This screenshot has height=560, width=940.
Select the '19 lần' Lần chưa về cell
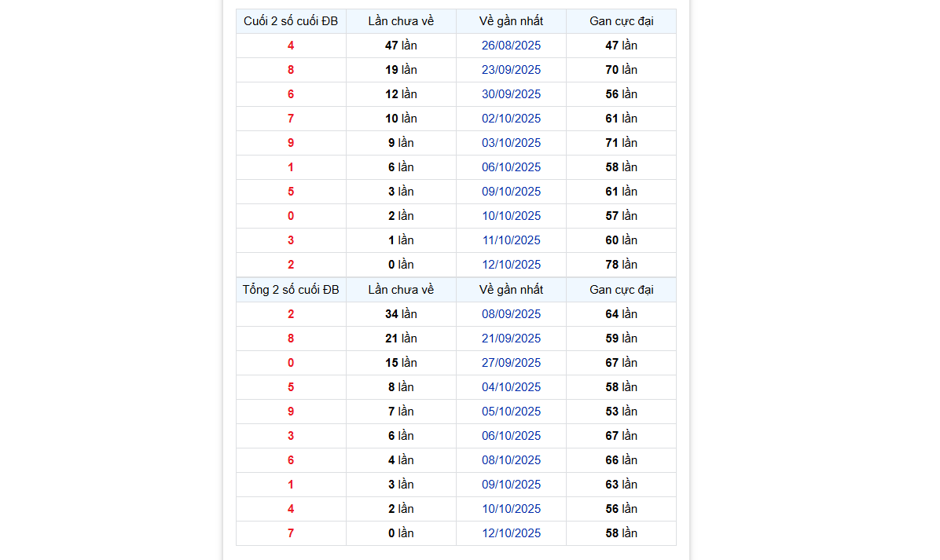(x=401, y=70)
